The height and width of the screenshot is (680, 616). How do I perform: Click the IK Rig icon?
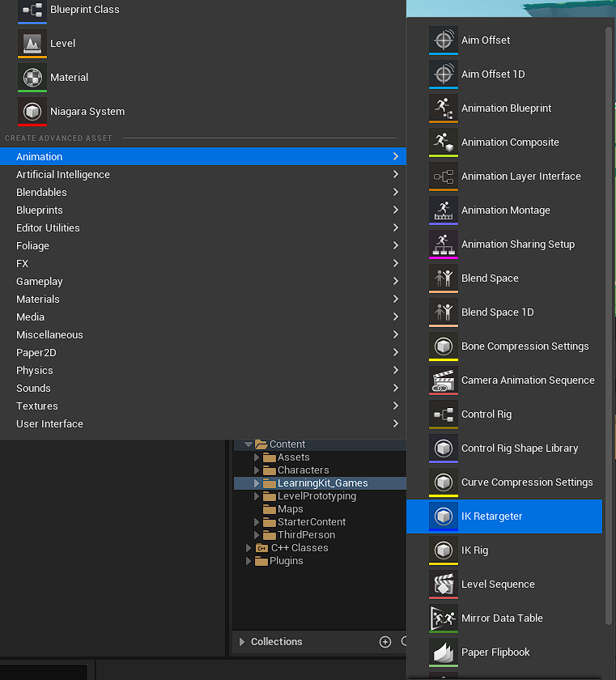click(x=443, y=550)
